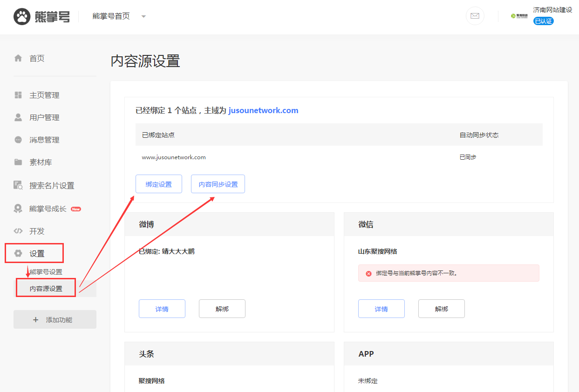The image size is (579, 392).
Task: Click the 用户管理 user icon
Action: click(x=19, y=117)
